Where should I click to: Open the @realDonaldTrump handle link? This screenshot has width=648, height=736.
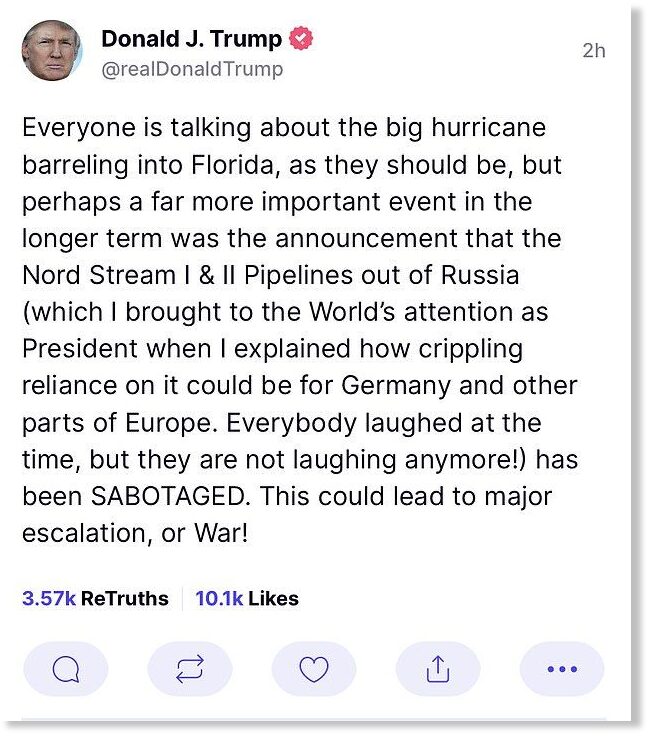(192, 69)
